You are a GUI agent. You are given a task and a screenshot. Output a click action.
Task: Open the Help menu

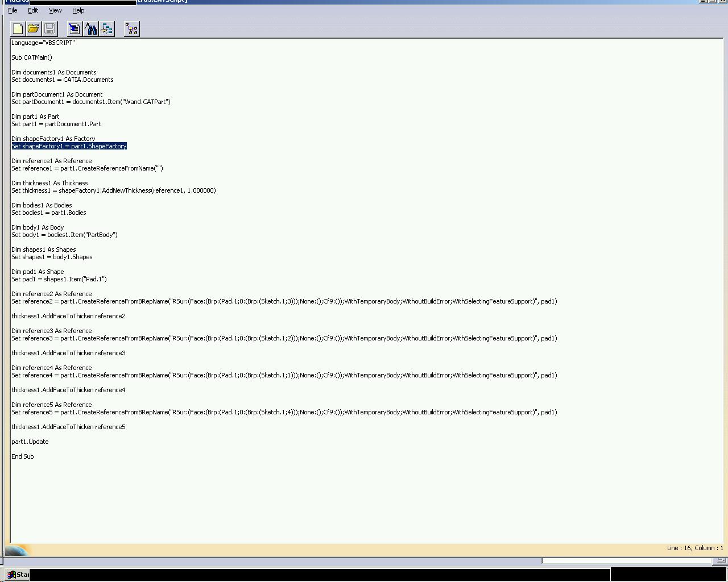pyautogui.click(x=78, y=10)
